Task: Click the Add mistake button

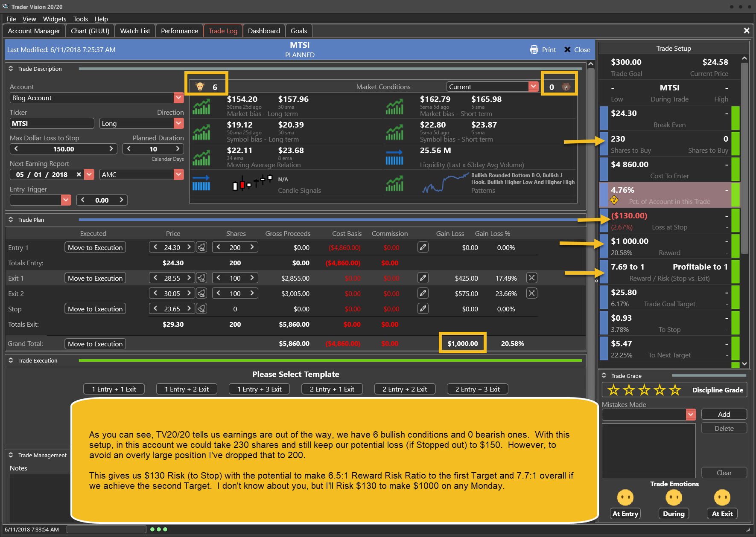Action: pyautogui.click(x=724, y=414)
